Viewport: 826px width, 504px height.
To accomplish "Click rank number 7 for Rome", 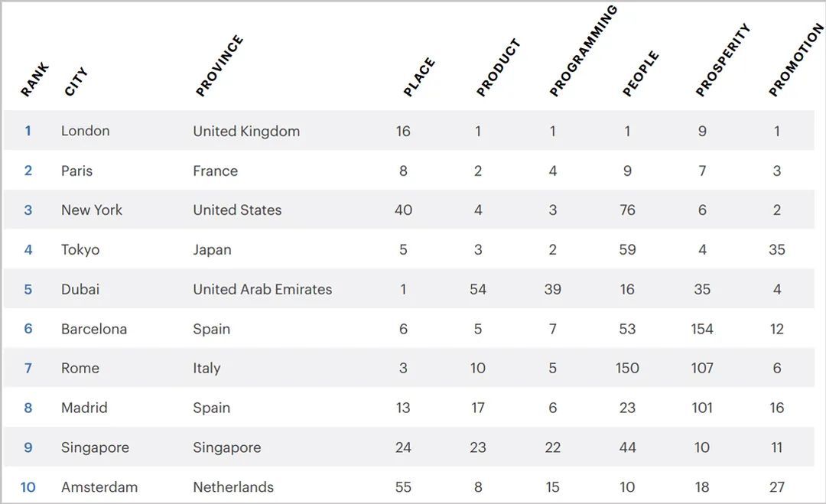I will coord(28,368).
